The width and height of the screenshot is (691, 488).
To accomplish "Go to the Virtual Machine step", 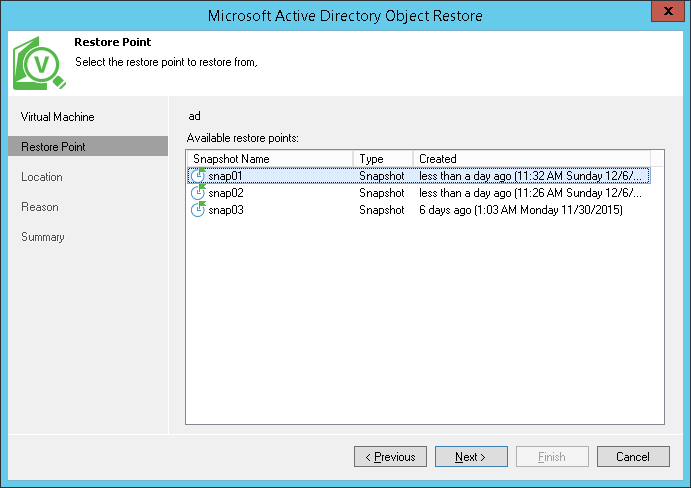I will 58,117.
